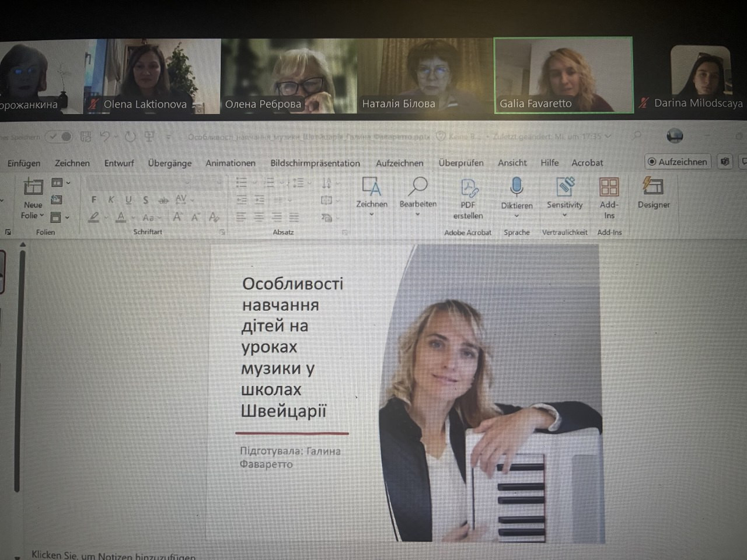747x560 pixels.
Task: Pick the font color button with letter A
Action: click(x=121, y=217)
